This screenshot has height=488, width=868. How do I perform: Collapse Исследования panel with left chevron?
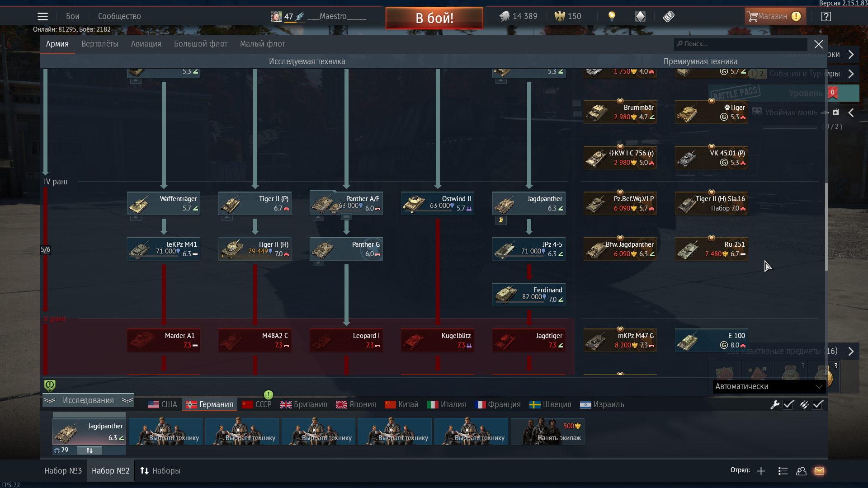(50, 400)
